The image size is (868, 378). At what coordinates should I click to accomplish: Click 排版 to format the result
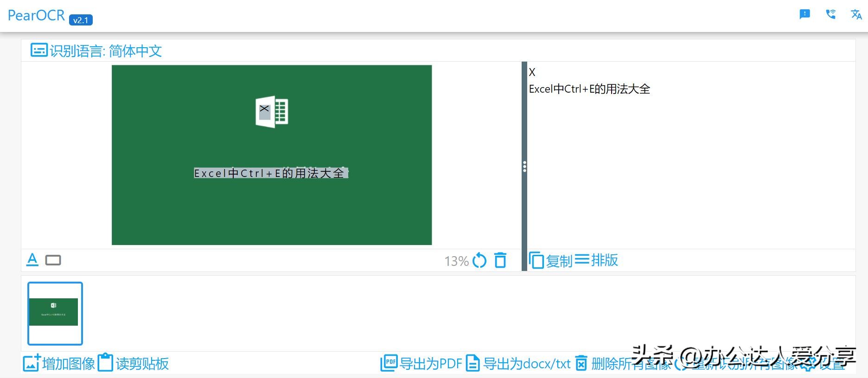[x=596, y=260]
